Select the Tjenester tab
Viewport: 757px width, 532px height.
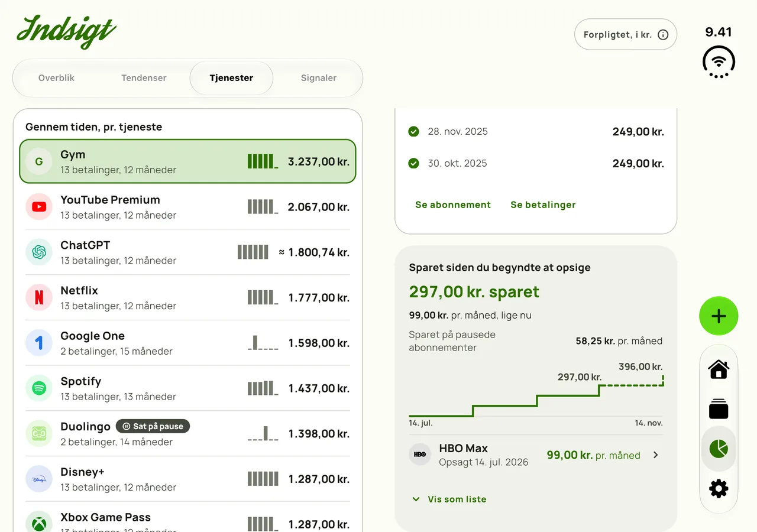(x=231, y=78)
